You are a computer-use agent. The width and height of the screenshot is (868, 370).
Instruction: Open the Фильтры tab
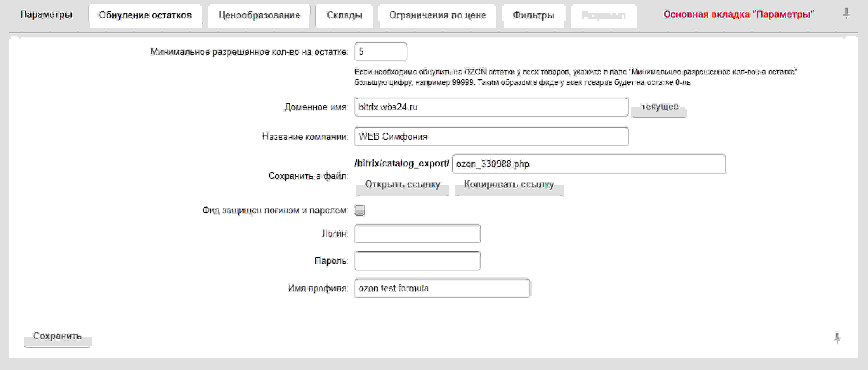533,15
